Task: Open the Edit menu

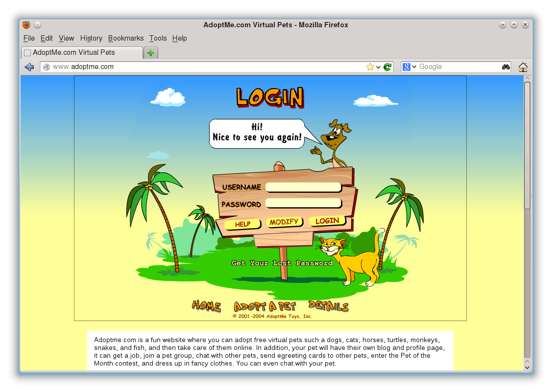Action: (47, 38)
